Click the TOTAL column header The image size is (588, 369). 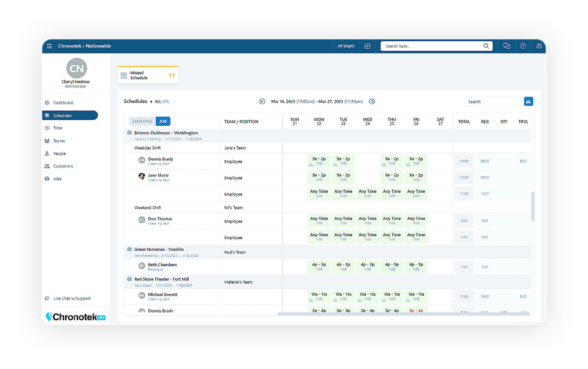464,122
